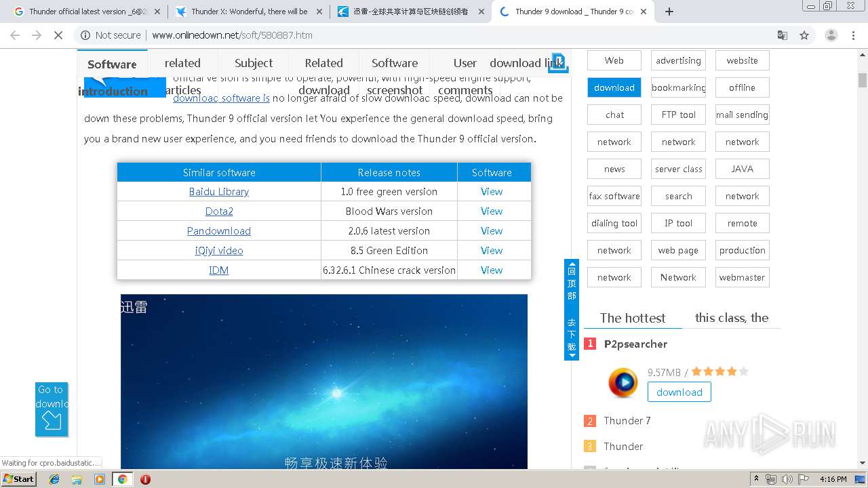Stop page loading with X icon
Screen dimensions: 868x488
[x=58, y=35]
